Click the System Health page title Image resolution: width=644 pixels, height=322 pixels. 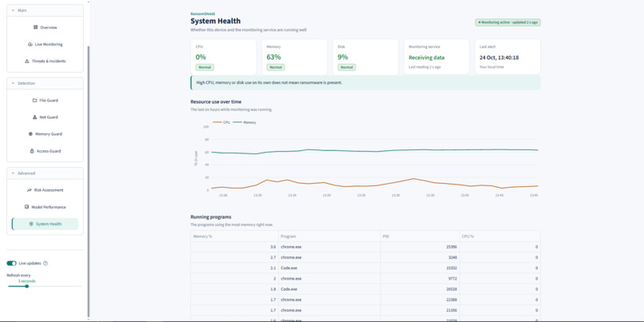coord(216,21)
